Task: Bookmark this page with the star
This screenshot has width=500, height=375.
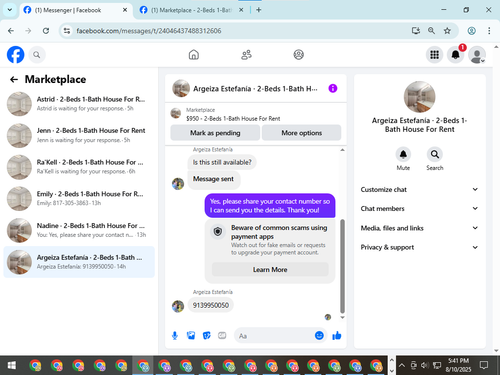Action: (x=447, y=31)
